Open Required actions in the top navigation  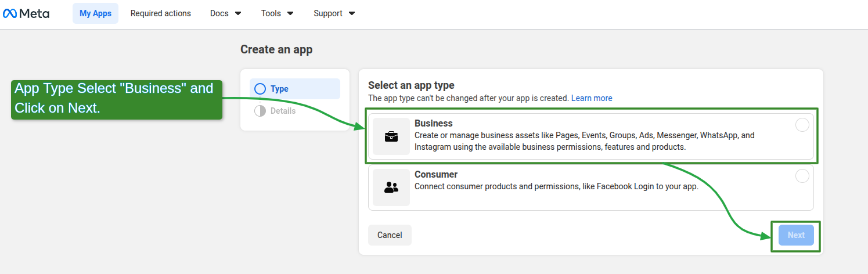click(161, 13)
